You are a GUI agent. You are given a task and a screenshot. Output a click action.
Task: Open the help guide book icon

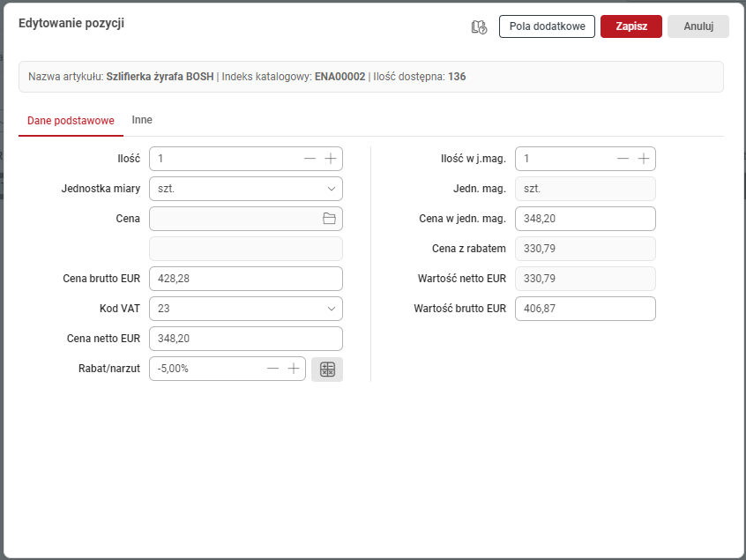coord(479,26)
